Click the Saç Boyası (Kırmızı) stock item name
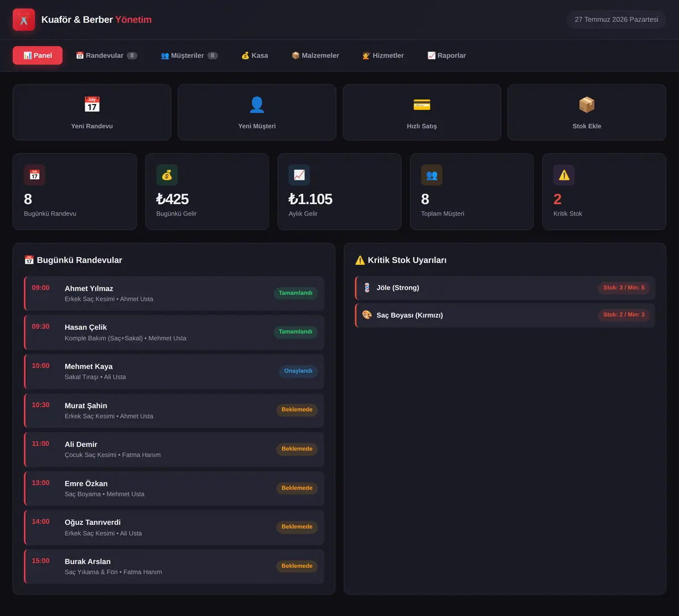 (x=410, y=315)
